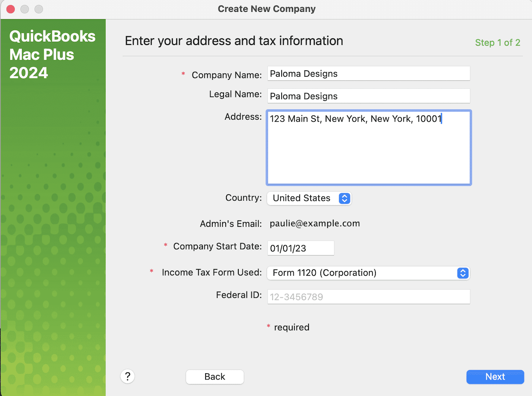Open the Income Tax Form Used dropdown
The width and height of the screenshot is (532, 396).
tap(368, 273)
